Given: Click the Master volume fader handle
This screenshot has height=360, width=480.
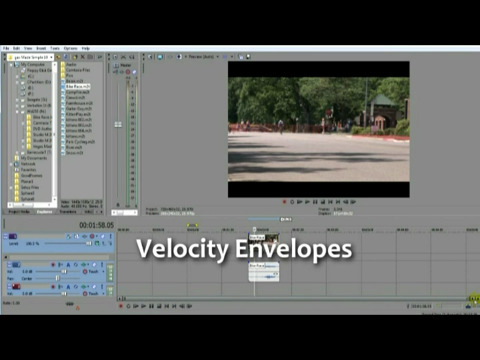Looking at the screenshot, I should 118,125.
